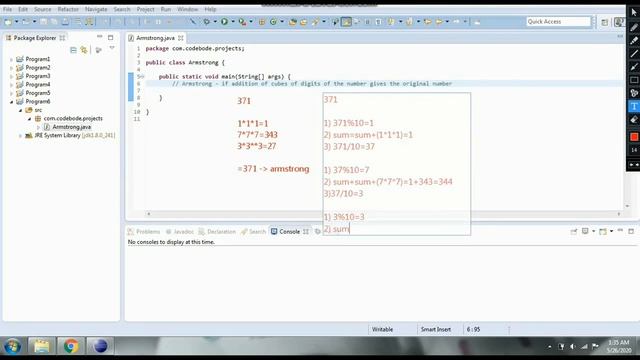Toggle Mark Occurrences highlighted toolbar button
This screenshot has height=360, width=640.
pyautogui.click(x=346, y=22)
